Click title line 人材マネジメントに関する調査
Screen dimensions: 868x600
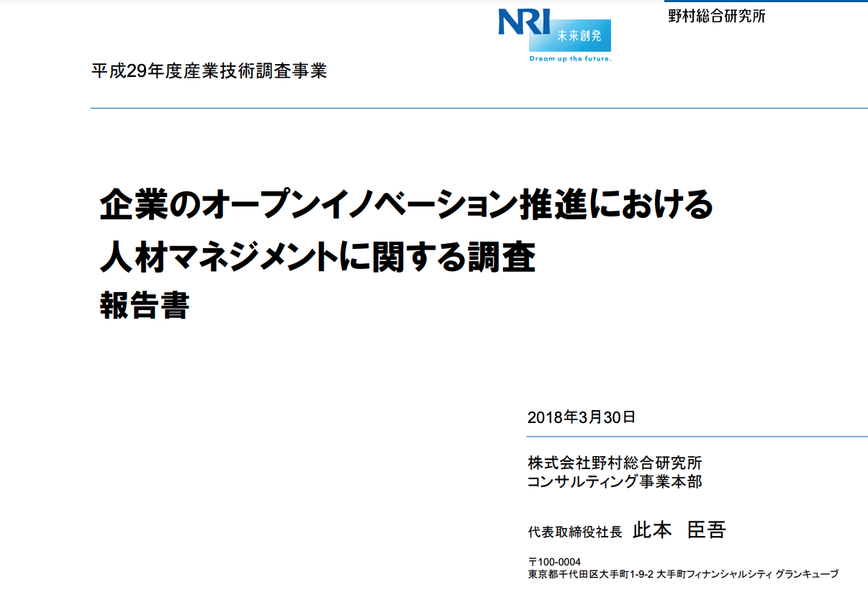tap(317, 258)
